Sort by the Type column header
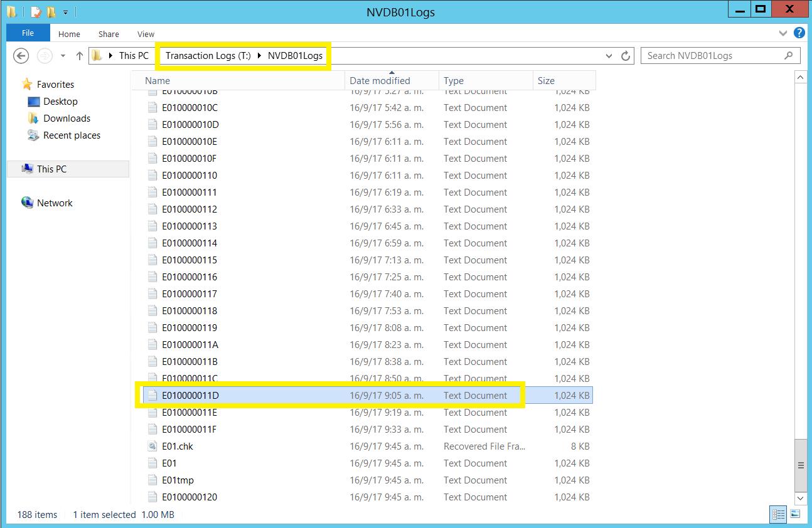This screenshot has height=528, width=812. (486, 81)
